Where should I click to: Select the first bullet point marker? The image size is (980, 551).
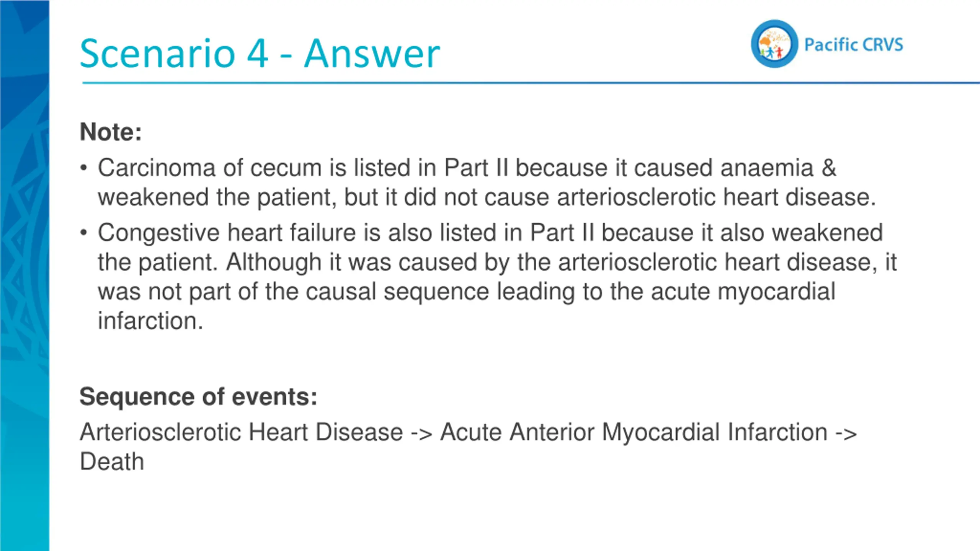(84, 168)
